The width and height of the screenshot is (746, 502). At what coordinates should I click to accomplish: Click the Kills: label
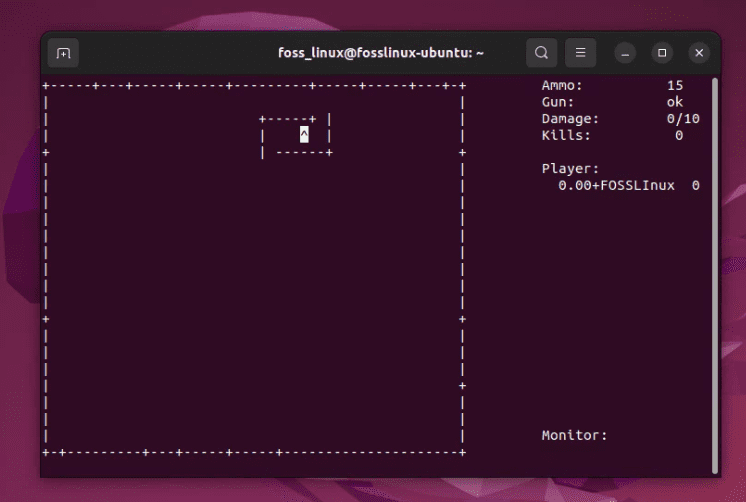pyautogui.click(x=566, y=136)
